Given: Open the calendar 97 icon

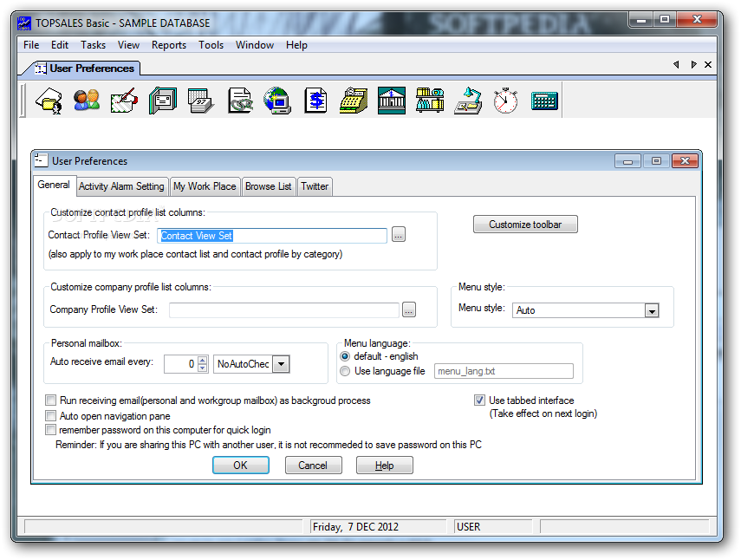Looking at the screenshot, I should [x=201, y=101].
